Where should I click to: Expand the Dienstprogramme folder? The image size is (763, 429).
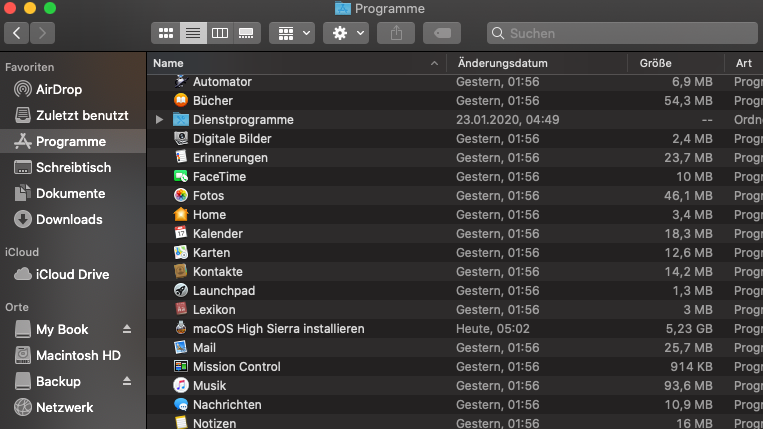[x=159, y=120]
